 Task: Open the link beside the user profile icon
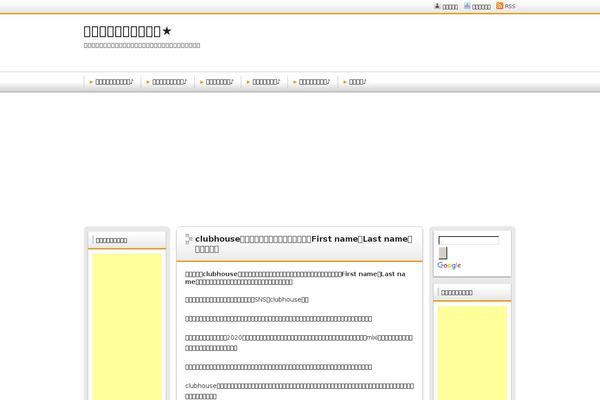click(x=450, y=7)
